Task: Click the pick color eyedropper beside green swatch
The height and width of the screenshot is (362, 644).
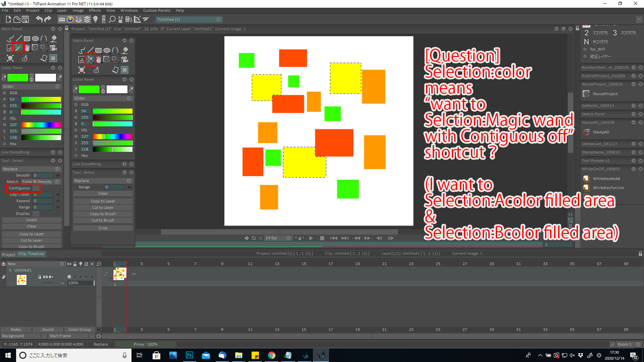Action: (4, 78)
